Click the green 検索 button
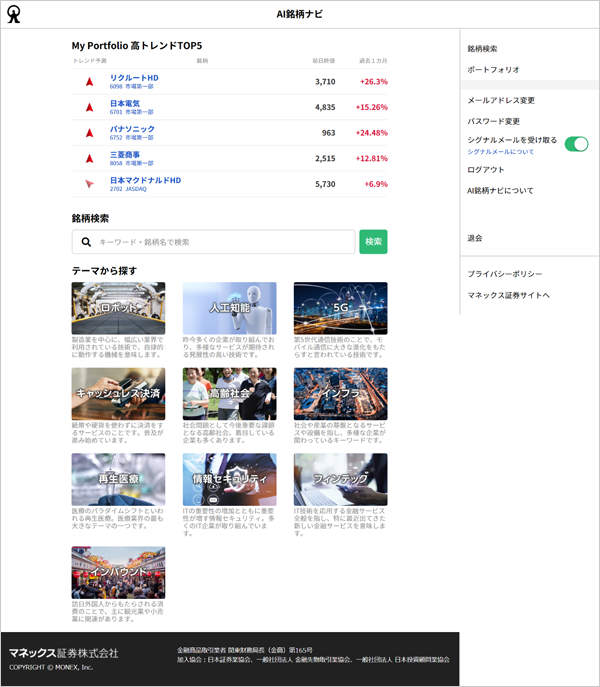The height and width of the screenshot is (687, 600). 373,241
